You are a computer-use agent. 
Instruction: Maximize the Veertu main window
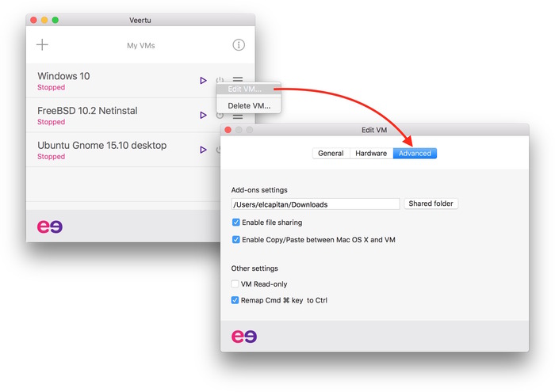(x=55, y=20)
